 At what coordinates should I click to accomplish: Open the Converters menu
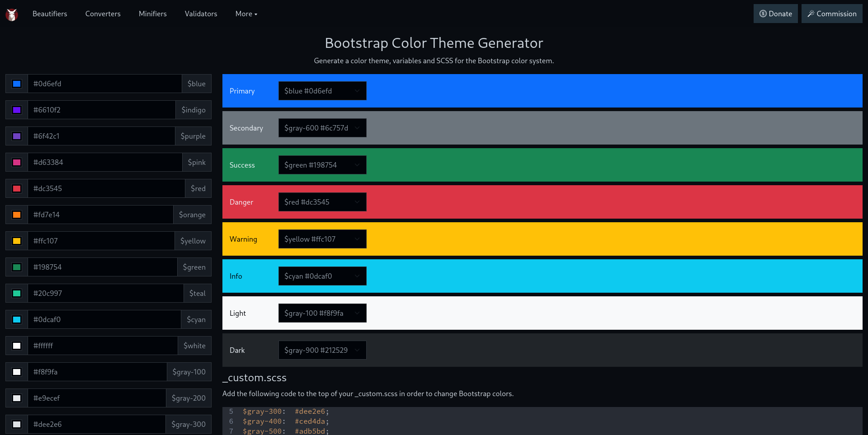click(103, 14)
